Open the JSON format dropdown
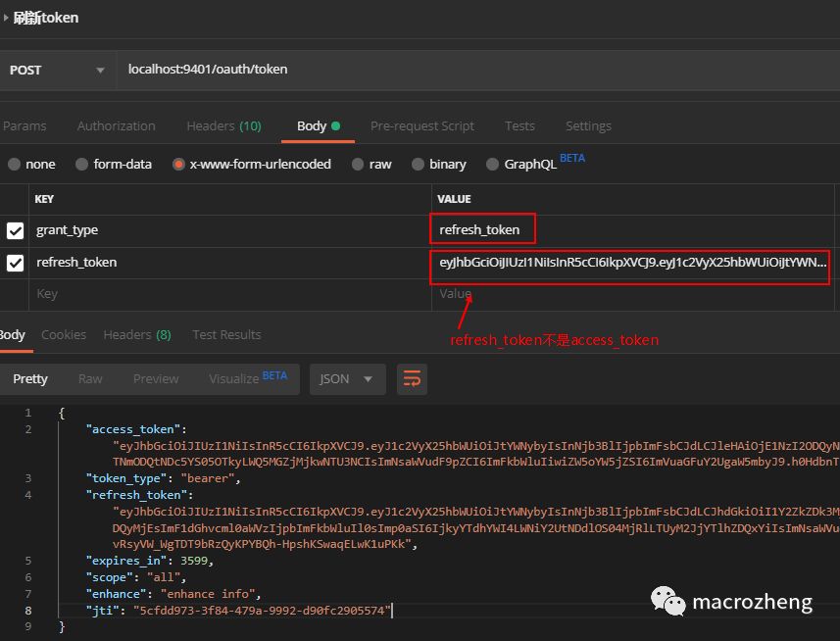 coord(348,379)
